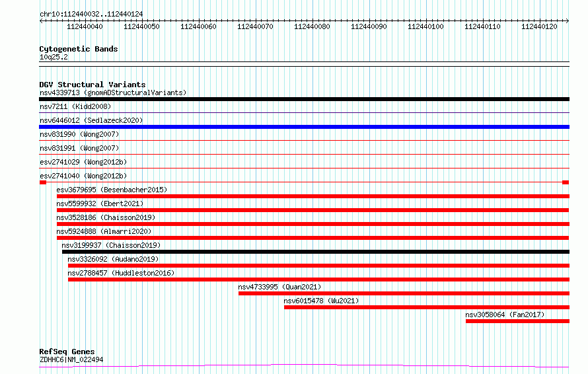Select the black nsv3199937 variant bar
Screen dimensions: 588x374
click(316, 252)
